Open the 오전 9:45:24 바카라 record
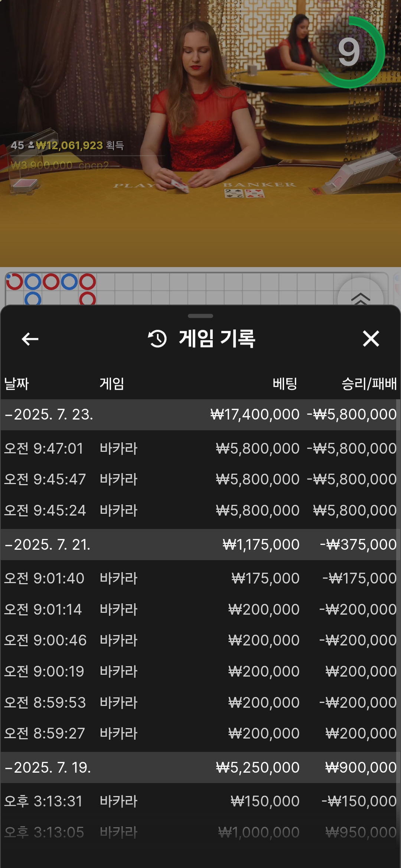 [200, 510]
